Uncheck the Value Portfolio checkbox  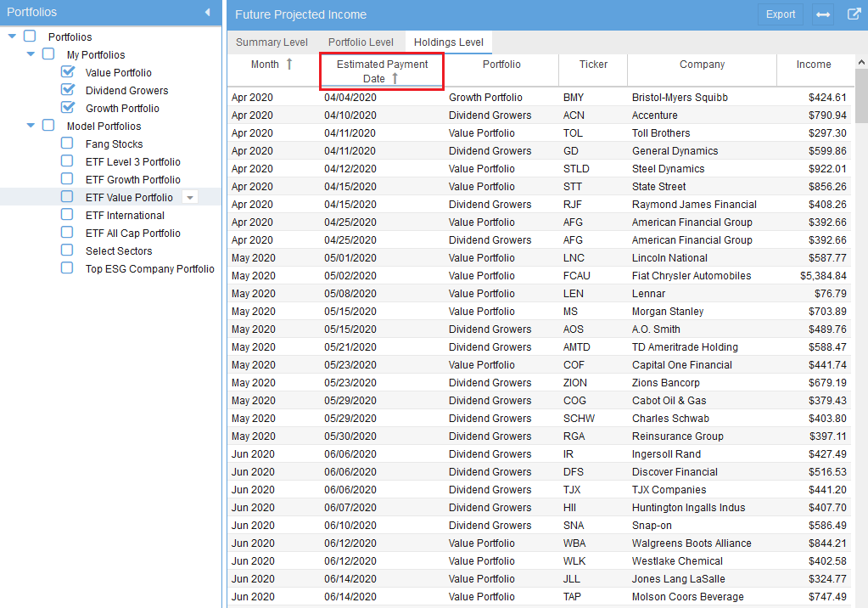click(x=66, y=72)
